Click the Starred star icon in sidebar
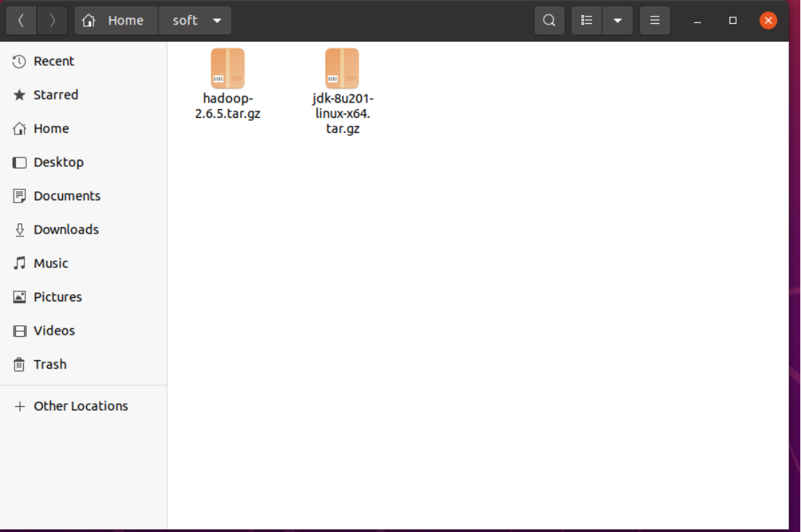Viewport: 801px width, 532px height. pos(20,95)
